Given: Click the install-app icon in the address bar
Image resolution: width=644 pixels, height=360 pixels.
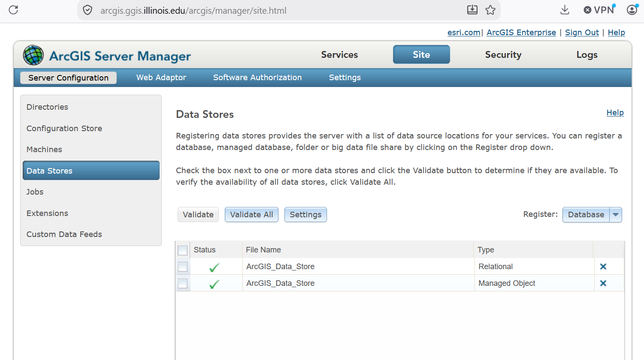Looking at the screenshot, I should [472, 10].
